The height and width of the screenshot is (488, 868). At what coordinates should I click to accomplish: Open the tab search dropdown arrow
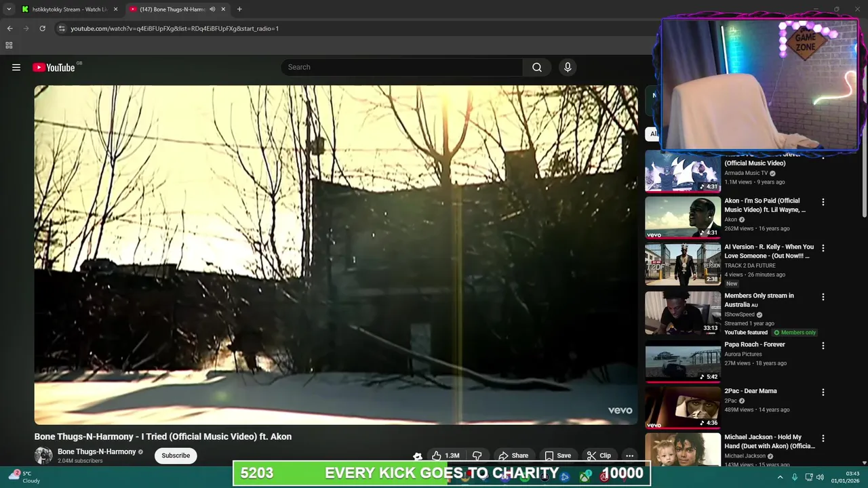[x=9, y=9]
